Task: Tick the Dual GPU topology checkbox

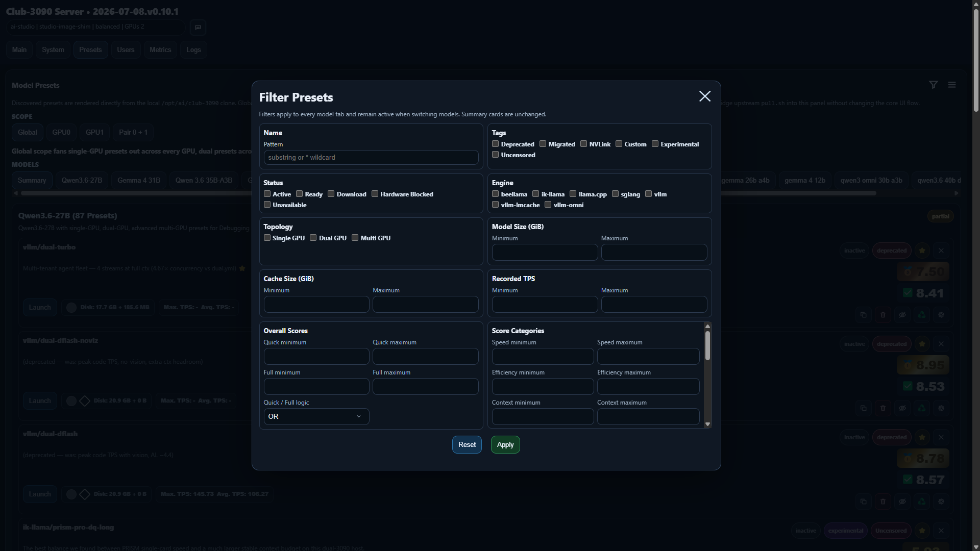Action: (x=313, y=238)
